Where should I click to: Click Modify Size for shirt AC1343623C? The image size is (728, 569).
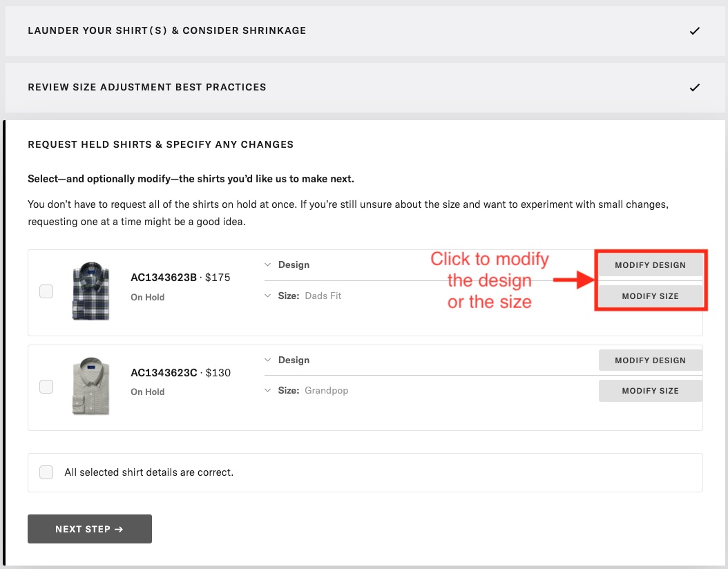pos(650,390)
